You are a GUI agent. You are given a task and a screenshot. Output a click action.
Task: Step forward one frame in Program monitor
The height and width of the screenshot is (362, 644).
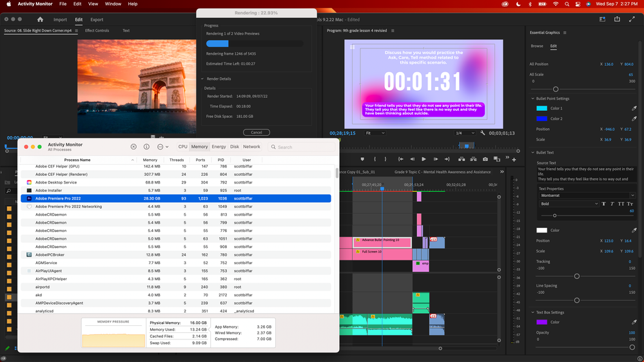pos(435,159)
